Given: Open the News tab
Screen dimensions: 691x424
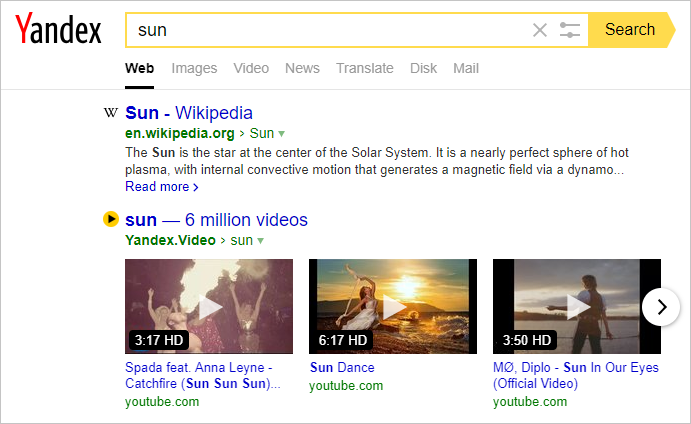Looking at the screenshot, I should 302,68.
